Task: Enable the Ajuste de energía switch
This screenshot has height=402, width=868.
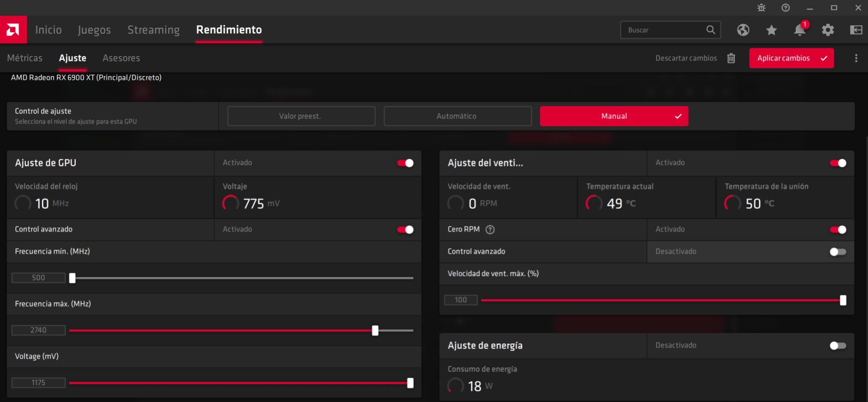Action: (x=838, y=346)
